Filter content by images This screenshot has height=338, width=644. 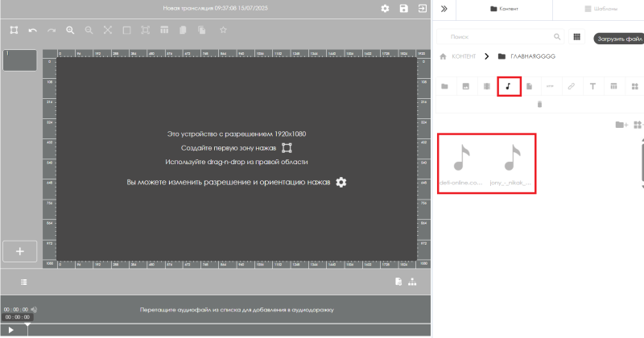[x=465, y=85]
